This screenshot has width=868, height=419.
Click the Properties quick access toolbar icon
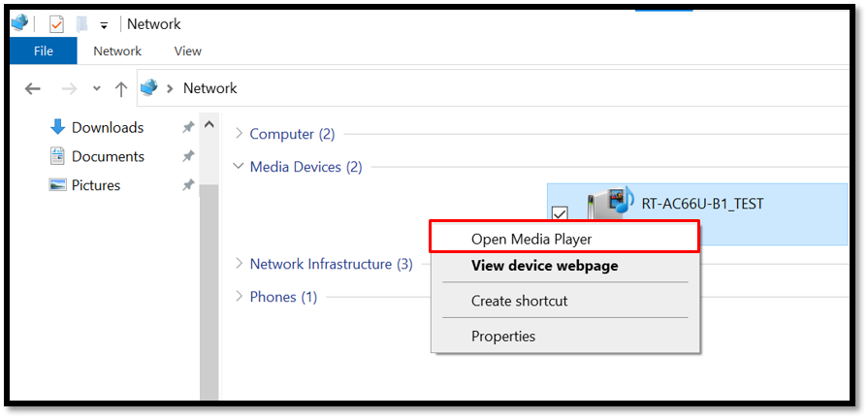(56, 24)
